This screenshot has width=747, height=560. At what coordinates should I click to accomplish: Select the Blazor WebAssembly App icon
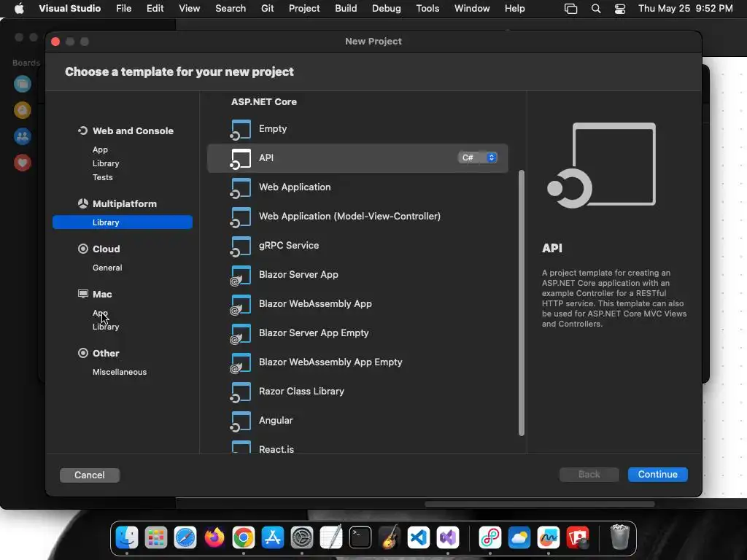click(x=241, y=304)
